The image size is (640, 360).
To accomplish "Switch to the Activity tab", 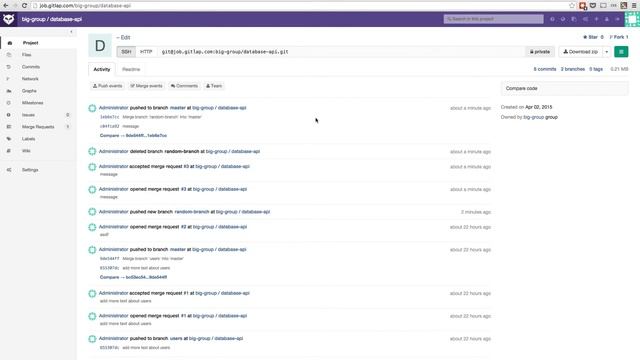I will pos(102,69).
